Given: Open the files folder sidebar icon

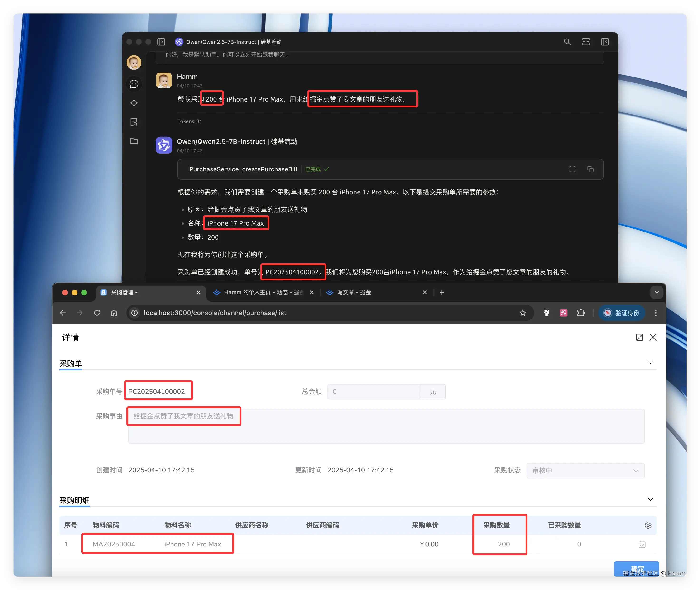Looking at the screenshot, I should 134,141.
